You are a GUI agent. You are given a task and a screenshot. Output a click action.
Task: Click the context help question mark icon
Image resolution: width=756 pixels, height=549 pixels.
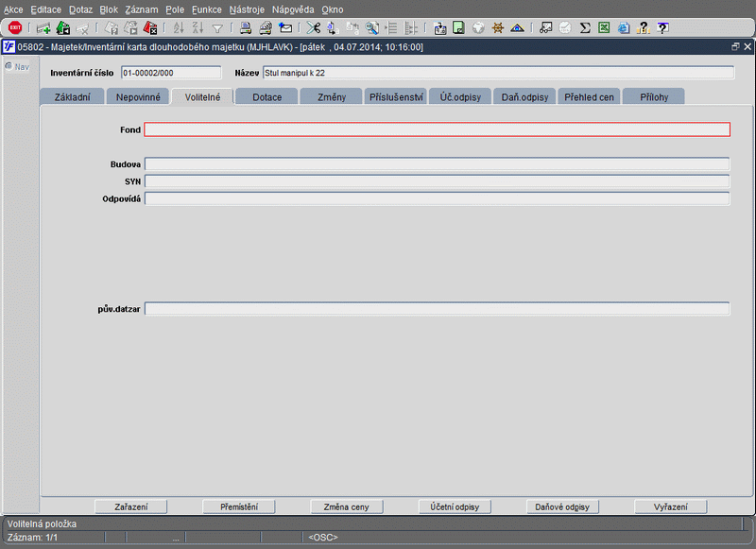pos(663,28)
